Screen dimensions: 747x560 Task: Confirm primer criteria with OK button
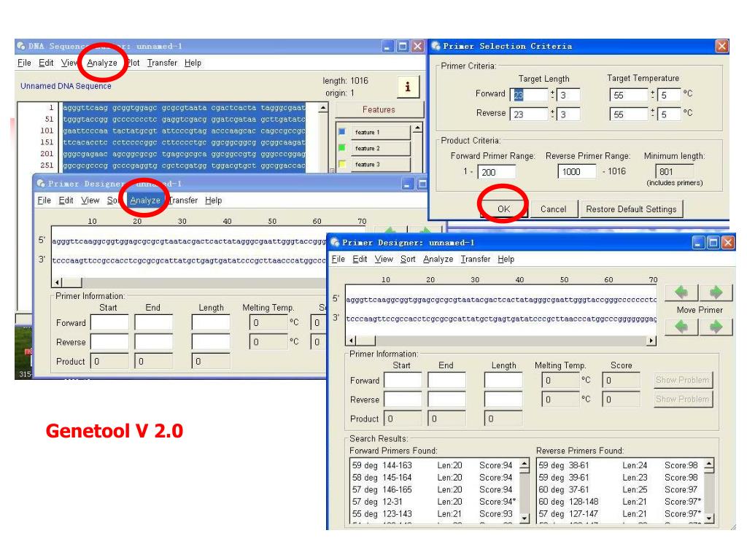(504, 209)
